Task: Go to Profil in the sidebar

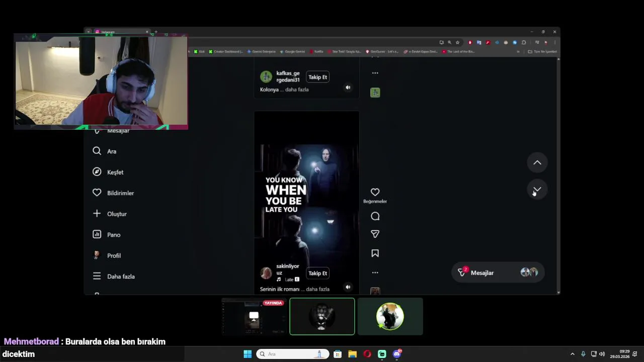Action: (x=107, y=255)
